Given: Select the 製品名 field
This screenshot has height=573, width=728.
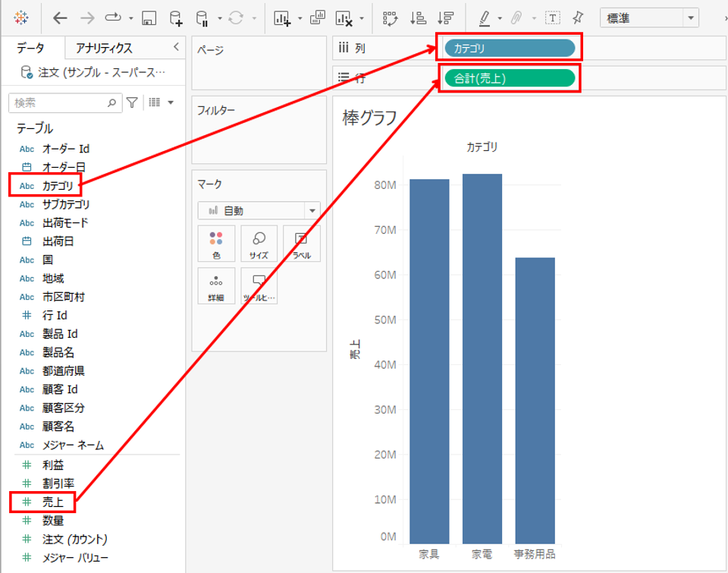Looking at the screenshot, I should [x=58, y=353].
